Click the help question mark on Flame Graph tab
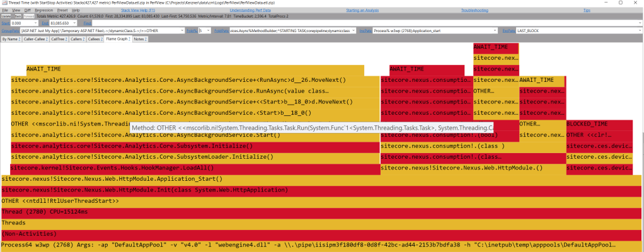The image size is (644, 252). pos(130,39)
